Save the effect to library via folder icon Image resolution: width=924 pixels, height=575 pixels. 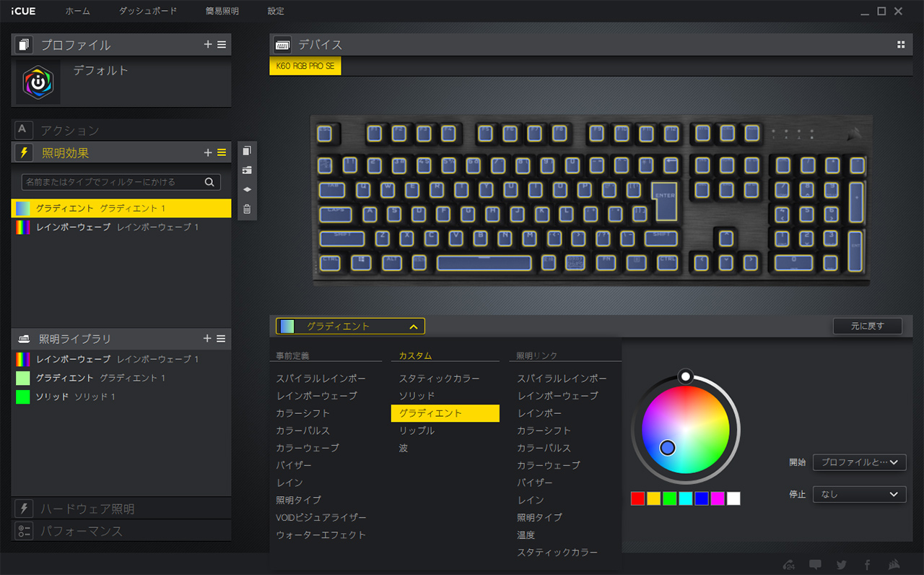[247, 170]
